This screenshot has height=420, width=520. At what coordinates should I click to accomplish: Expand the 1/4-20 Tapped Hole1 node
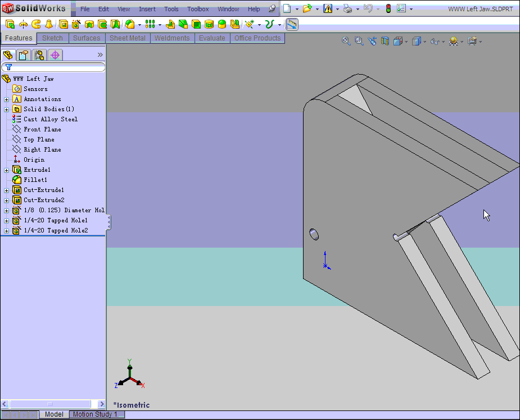click(x=6, y=221)
